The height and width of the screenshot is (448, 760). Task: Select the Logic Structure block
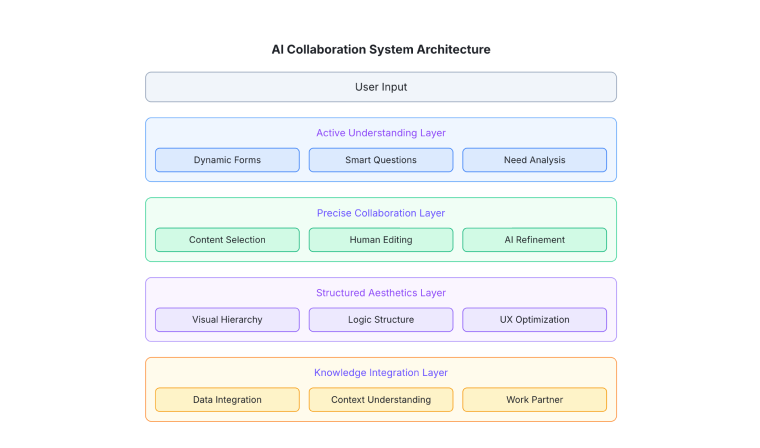(x=381, y=320)
